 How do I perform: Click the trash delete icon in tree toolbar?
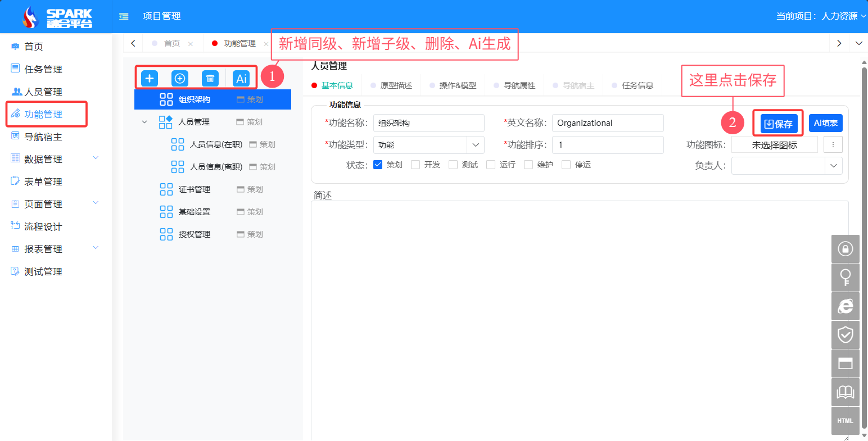210,78
